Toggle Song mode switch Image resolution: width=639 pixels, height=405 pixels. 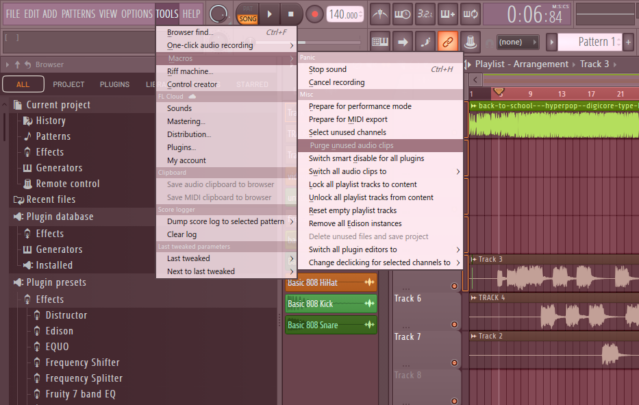tap(247, 19)
